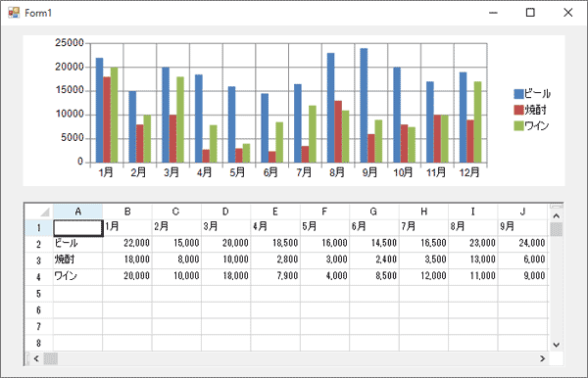Click the green ワイン legend swatch
The width and height of the screenshot is (588, 378).
coord(518,126)
